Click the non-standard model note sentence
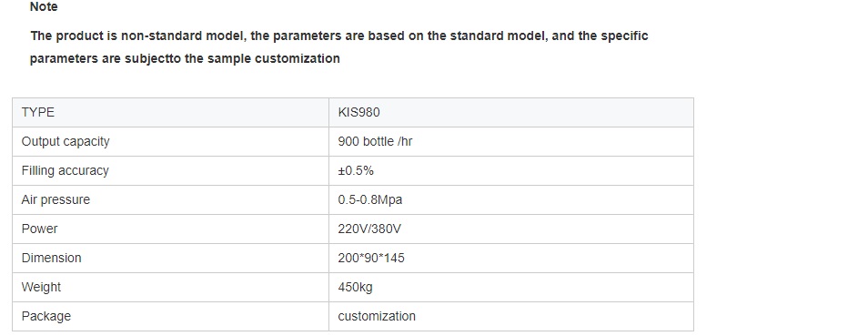 point(338,47)
